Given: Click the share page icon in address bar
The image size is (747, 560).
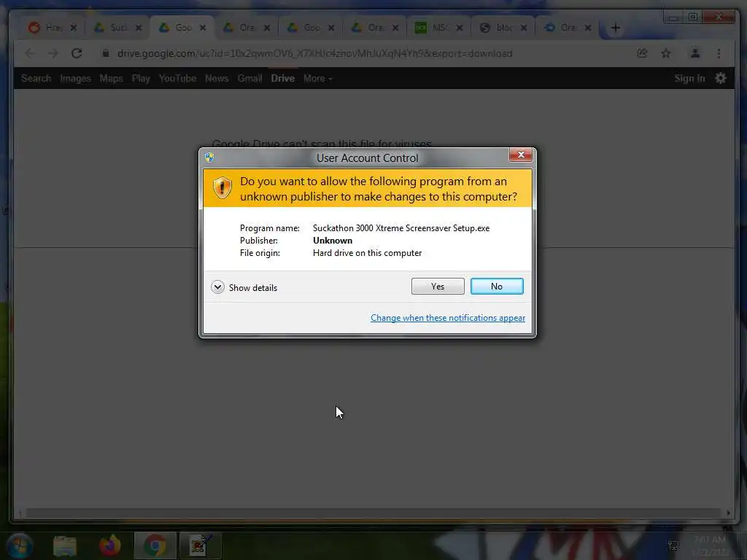Looking at the screenshot, I should click(x=642, y=53).
